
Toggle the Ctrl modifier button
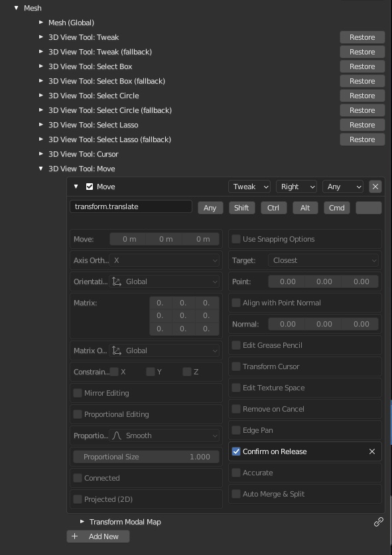(273, 208)
